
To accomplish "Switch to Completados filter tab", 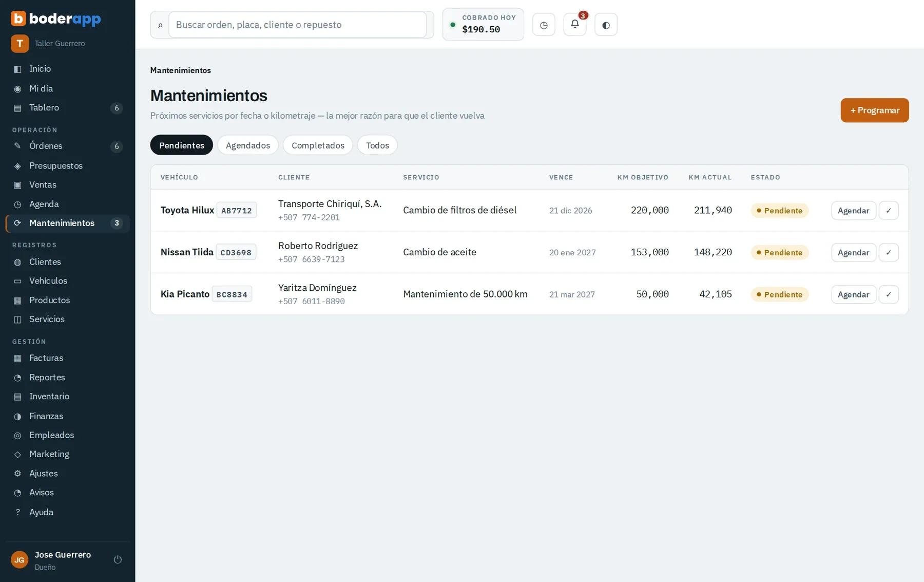I will [x=318, y=145].
